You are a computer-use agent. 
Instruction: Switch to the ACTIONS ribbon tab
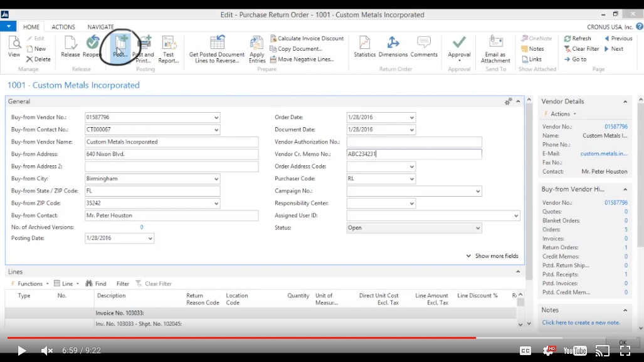pos(63,27)
